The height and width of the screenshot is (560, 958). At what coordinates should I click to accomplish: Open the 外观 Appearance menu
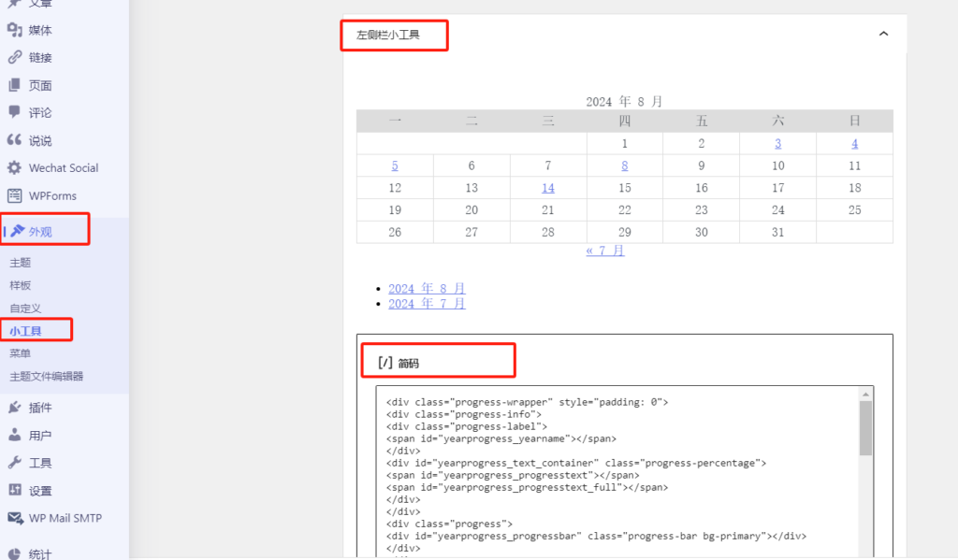pyautogui.click(x=40, y=231)
